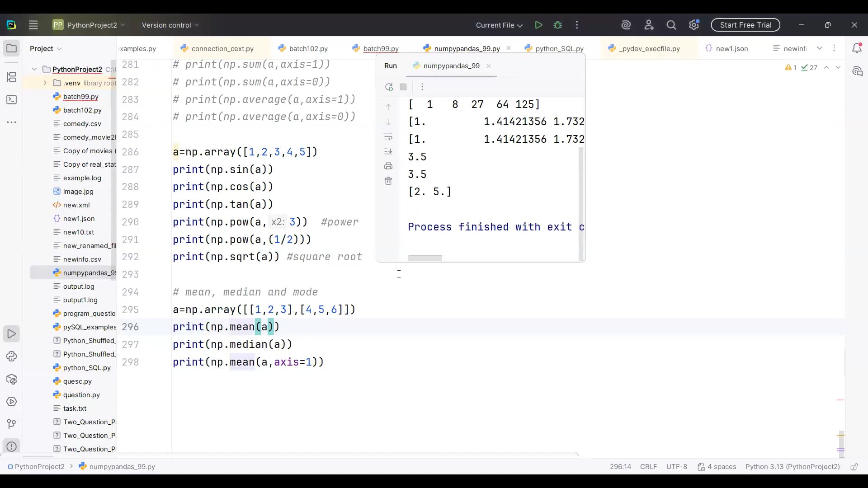Open Services tool window icon
The image size is (868, 488).
click(12, 402)
